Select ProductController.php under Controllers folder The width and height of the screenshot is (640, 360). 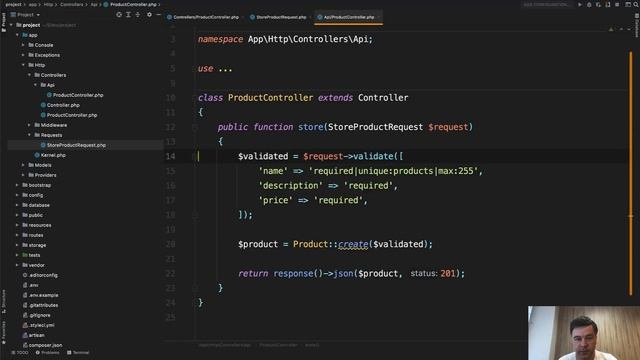[x=69, y=115]
